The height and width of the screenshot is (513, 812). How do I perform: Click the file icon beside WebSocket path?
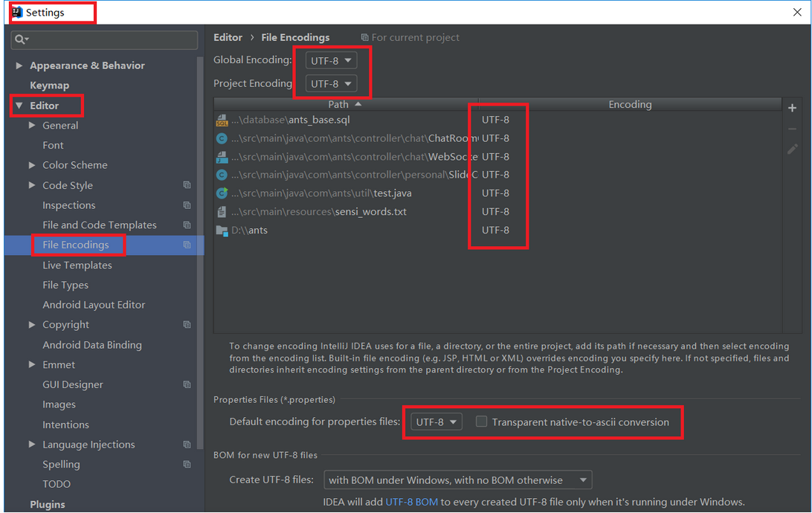(x=222, y=157)
